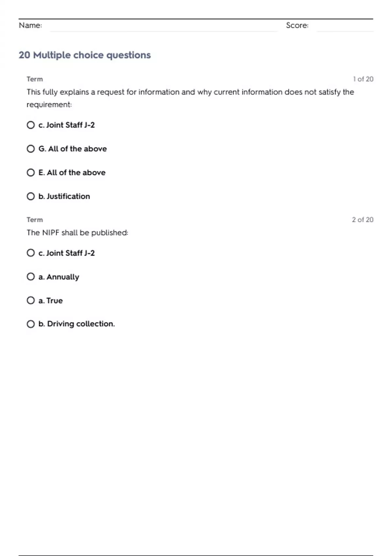Choose 'b. Driving collection.' radio circle

(x=31, y=324)
